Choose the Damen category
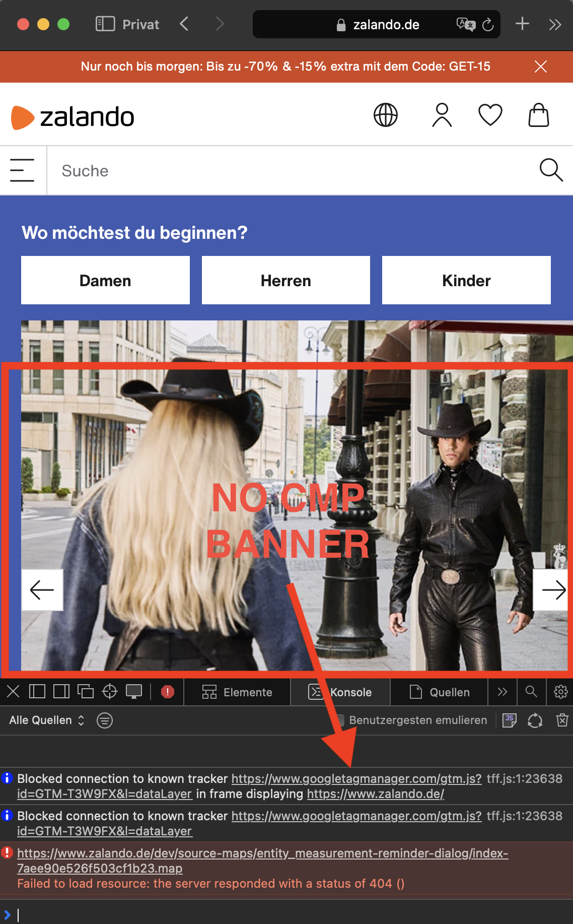Image resolution: width=573 pixels, height=924 pixels. tap(105, 280)
